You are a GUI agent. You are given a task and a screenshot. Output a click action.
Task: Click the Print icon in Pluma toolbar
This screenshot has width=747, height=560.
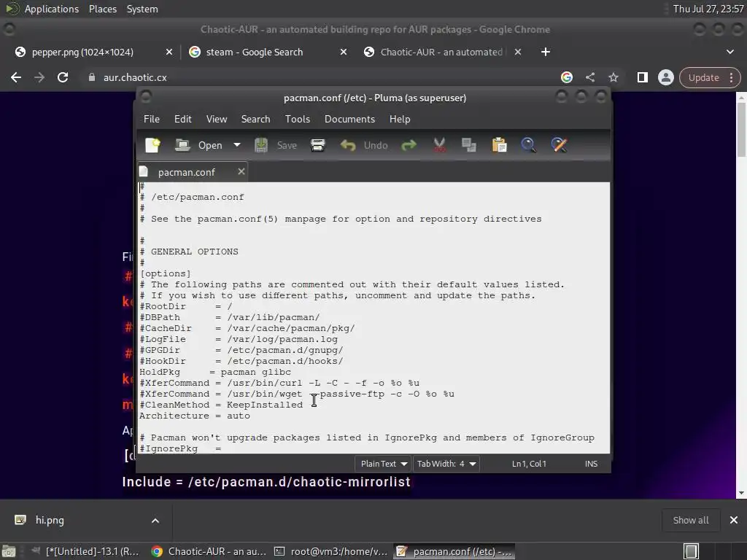(x=318, y=145)
